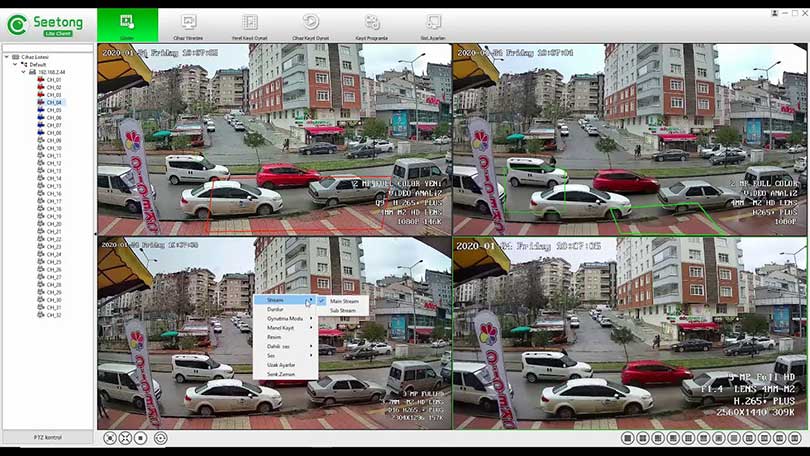Open the Kayıt Programla schedule icon

(372, 23)
